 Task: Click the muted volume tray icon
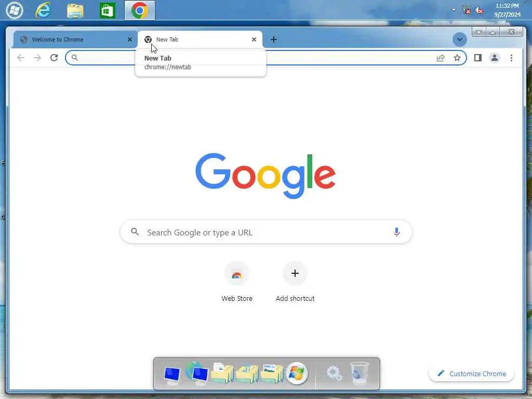478,10
